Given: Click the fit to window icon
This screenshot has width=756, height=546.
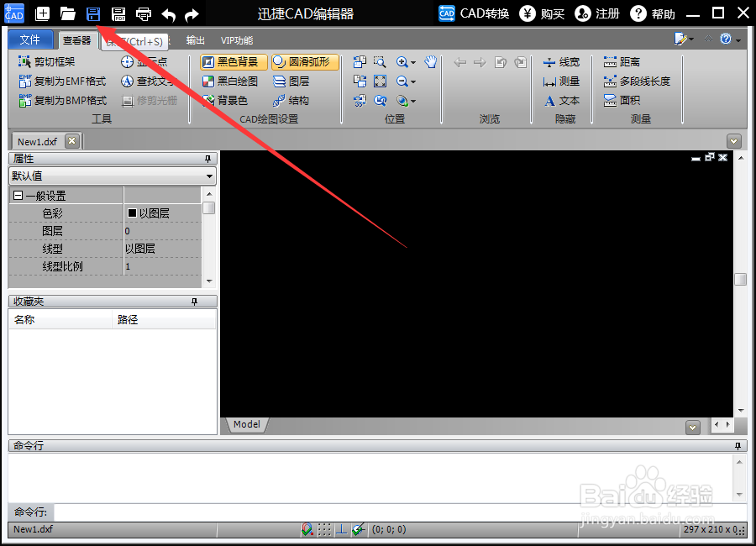Looking at the screenshot, I should (380, 81).
